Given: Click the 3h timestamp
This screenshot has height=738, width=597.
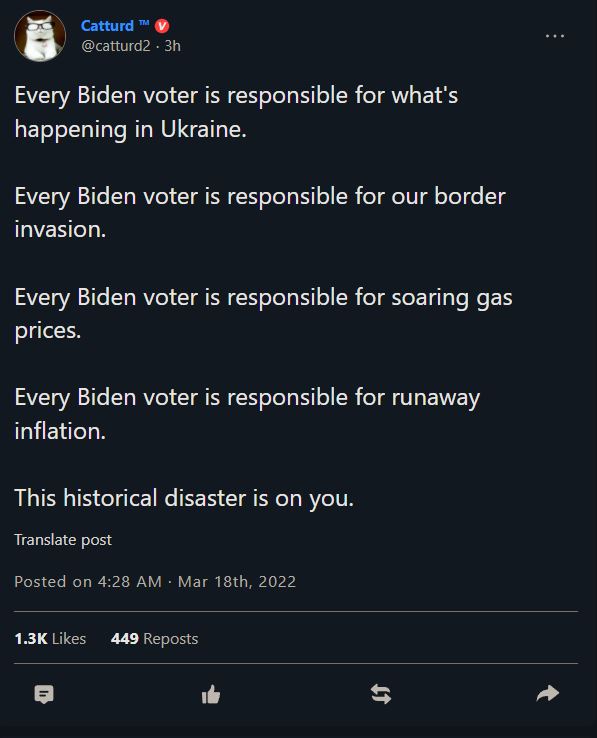Looking at the screenshot, I should click(172, 46).
